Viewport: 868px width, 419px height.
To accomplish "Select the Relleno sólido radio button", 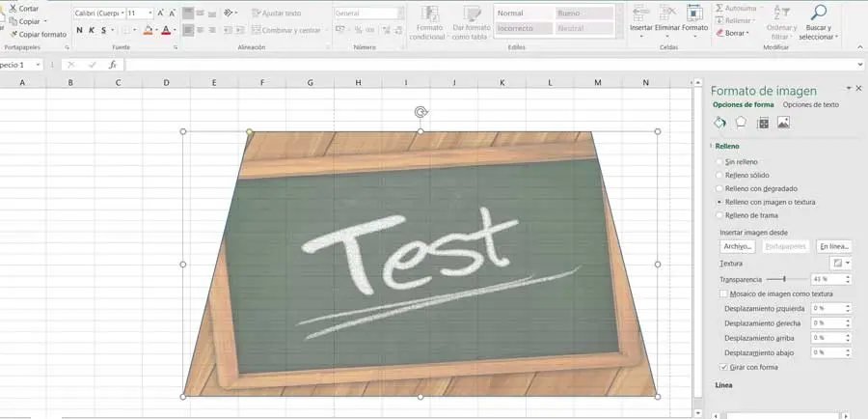I will (x=719, y=175).
